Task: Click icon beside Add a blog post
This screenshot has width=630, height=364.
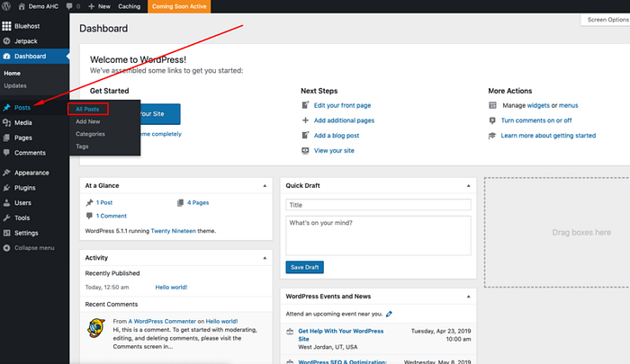Action: click(x=305, y=135)
